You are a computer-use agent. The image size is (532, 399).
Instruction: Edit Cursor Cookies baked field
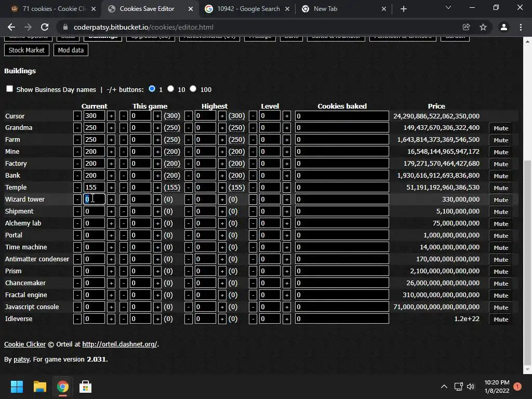pos(342,116)
